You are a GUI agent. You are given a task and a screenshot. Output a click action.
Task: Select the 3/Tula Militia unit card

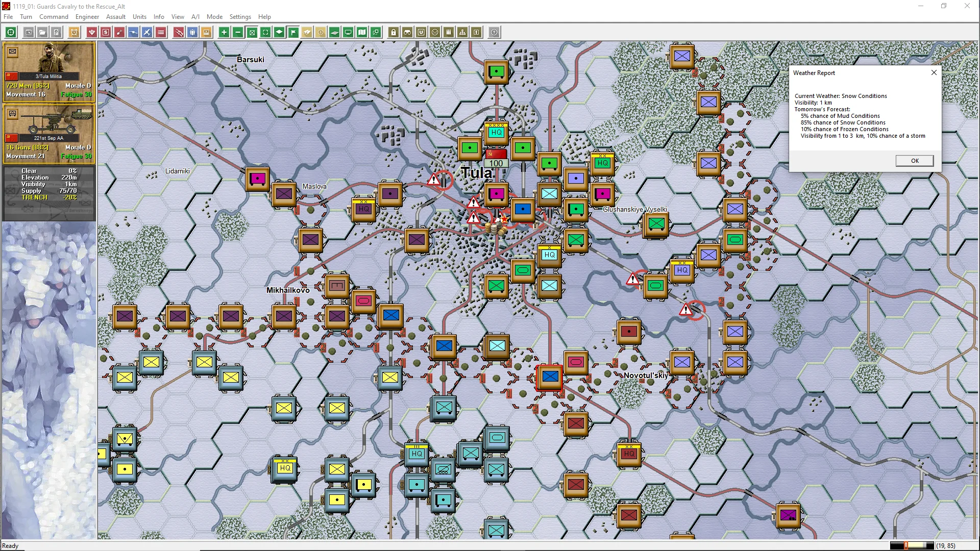(x=49, y=71)
